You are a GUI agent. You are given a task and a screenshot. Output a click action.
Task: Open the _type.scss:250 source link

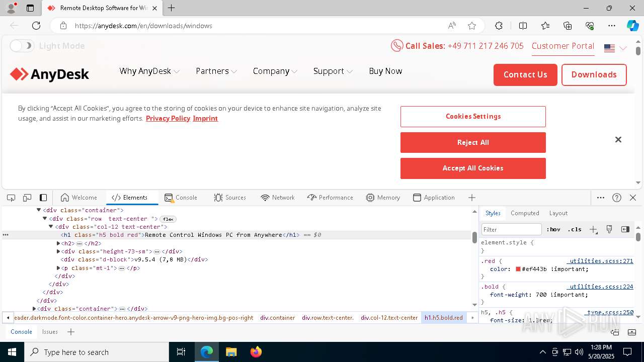click(609, 312)
